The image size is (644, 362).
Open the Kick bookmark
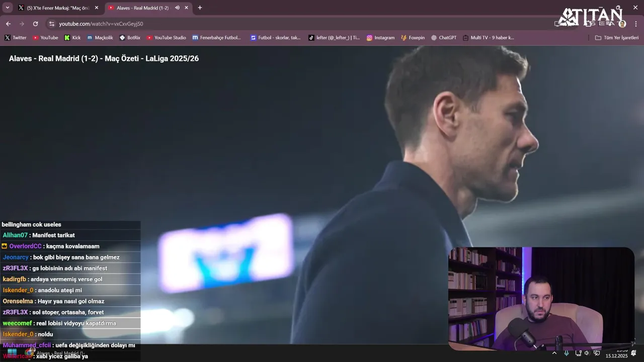[x=72, y=38]
